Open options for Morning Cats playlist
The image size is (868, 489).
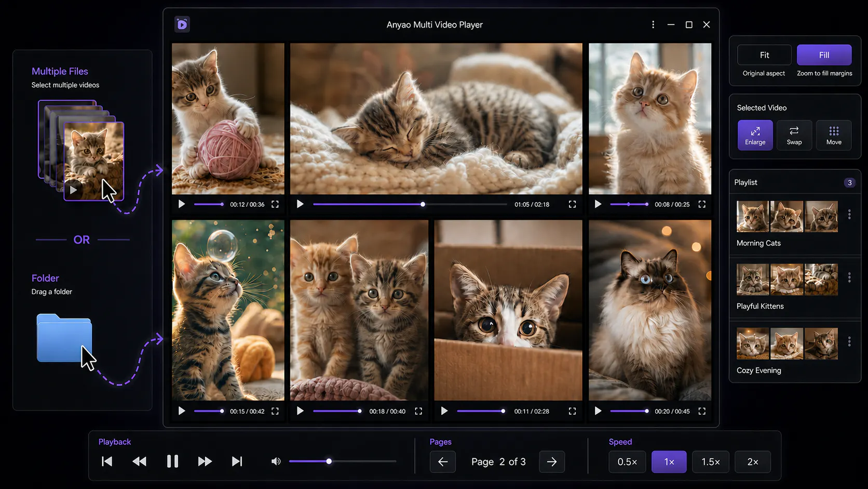(x=849, y=214)
